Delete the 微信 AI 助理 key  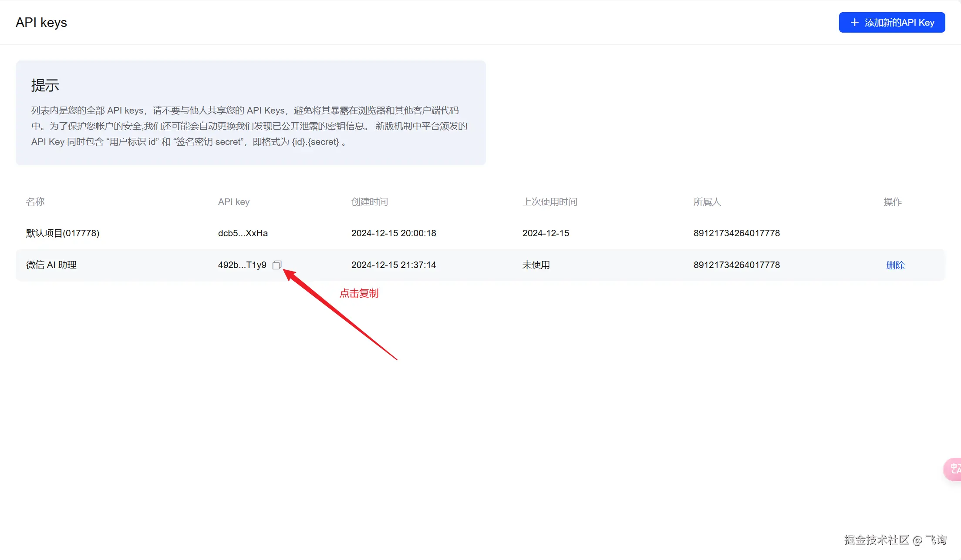(895, 265)
